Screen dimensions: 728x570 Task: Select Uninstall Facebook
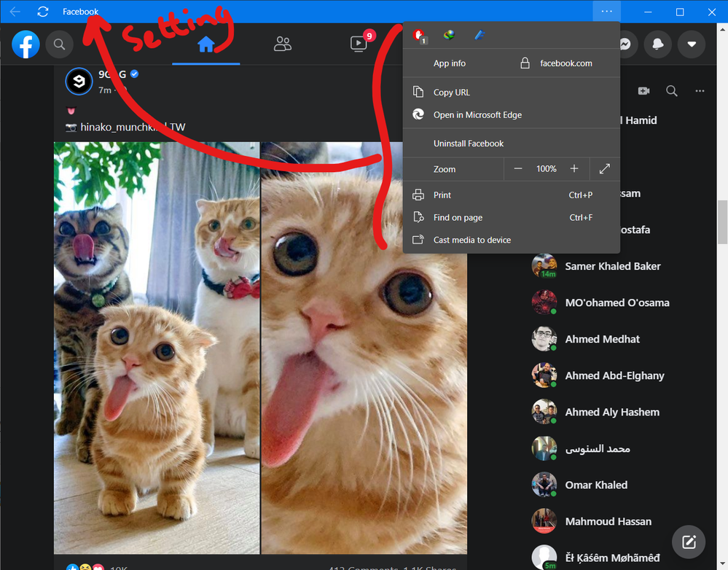tap(469, 143)
